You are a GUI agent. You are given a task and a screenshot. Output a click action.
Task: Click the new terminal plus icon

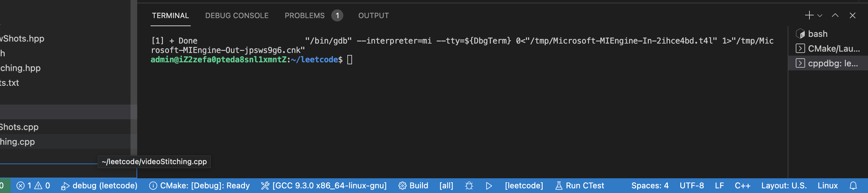coord(809,15)
